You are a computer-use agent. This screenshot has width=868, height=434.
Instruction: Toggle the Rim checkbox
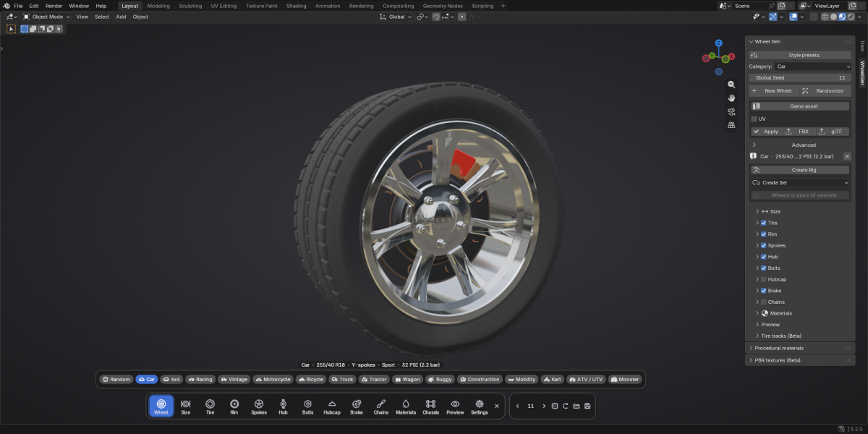(764, 234)
